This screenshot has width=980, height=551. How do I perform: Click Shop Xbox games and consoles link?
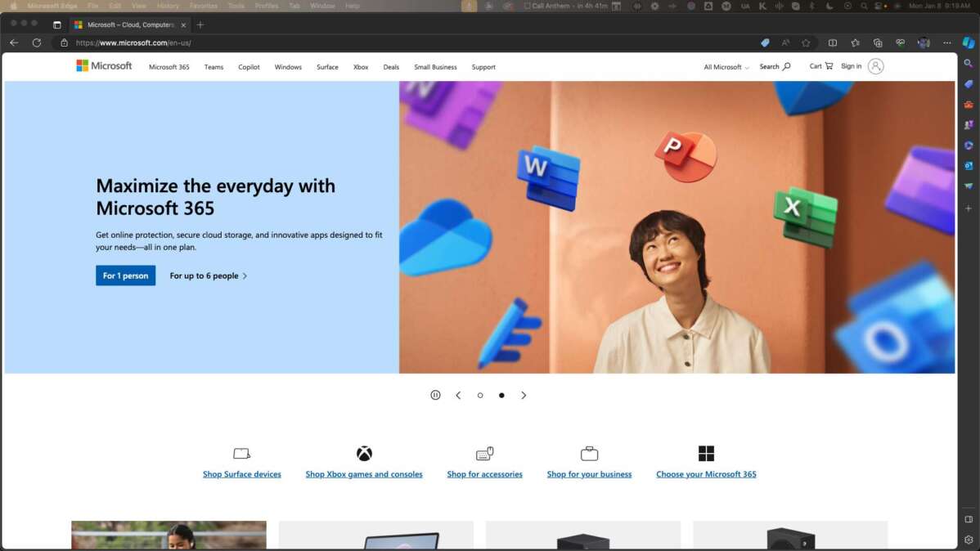(x=364, y=474)
